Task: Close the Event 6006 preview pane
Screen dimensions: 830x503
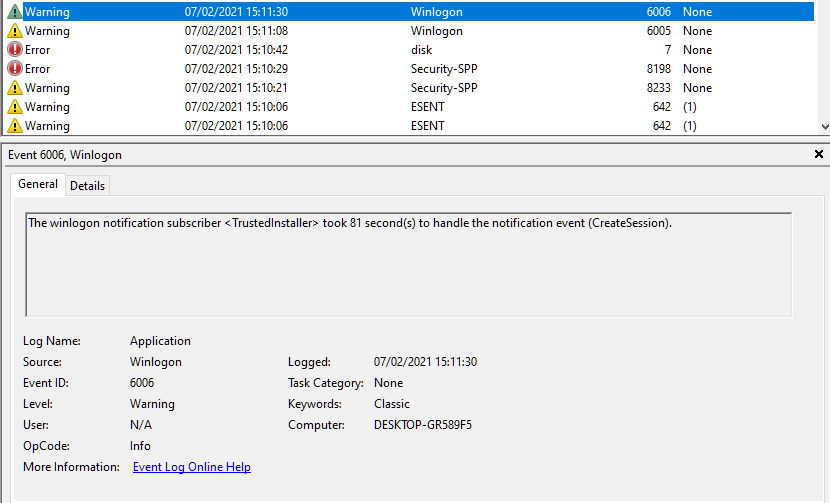Action: click(x=819, y=155)
